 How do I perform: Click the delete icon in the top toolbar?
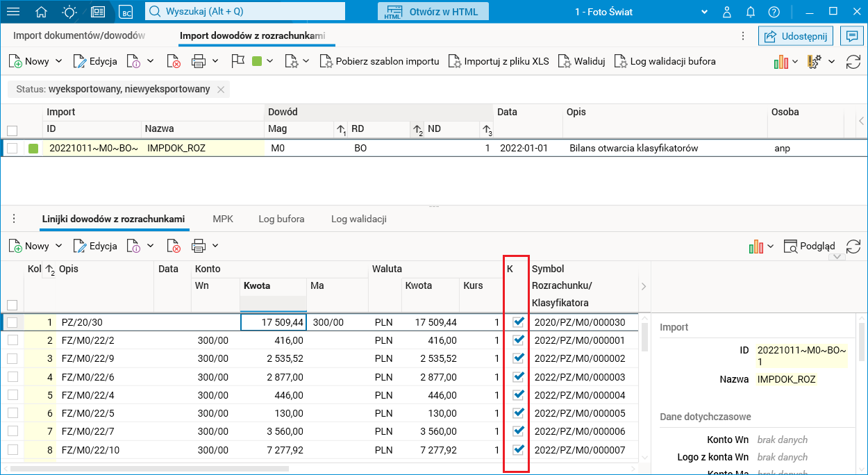[x=174, y=62]
